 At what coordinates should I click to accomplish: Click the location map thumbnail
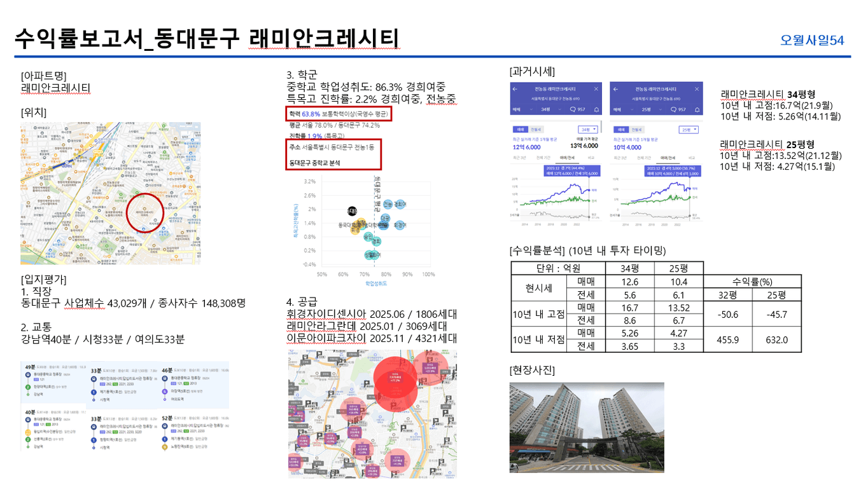tap(110, 193)
